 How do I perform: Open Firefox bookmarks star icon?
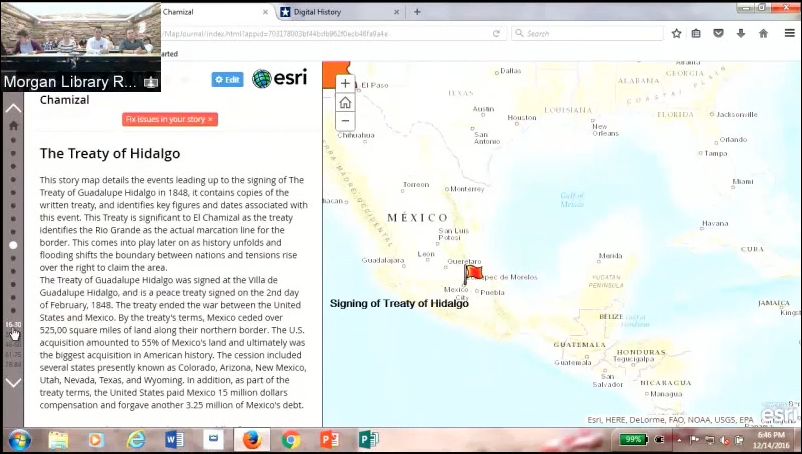pyautogui.click(x=677, y=33)
